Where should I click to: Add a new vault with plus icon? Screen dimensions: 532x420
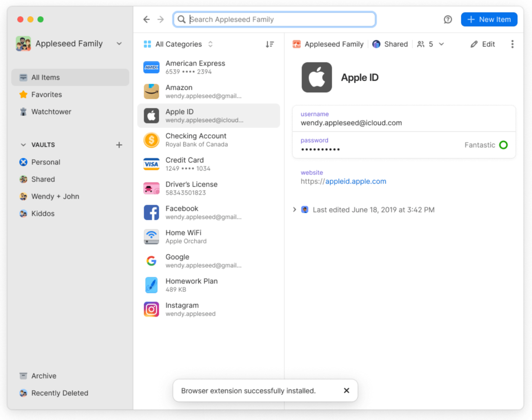[119, 145]
